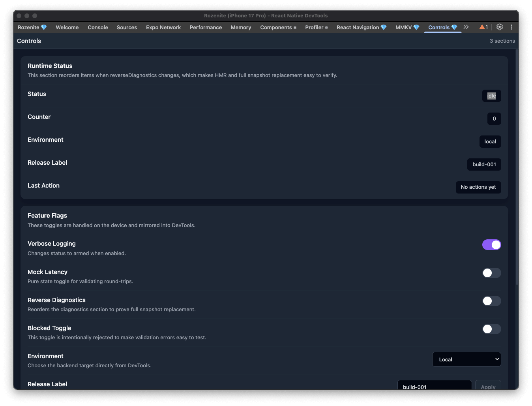Open the Expo Network tab
Viewport: 532px width, 406px height.
point(163,27)
